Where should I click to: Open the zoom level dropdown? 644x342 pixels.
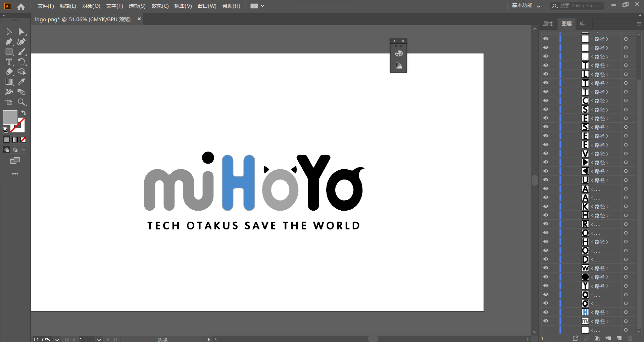[x=57, y=339]
